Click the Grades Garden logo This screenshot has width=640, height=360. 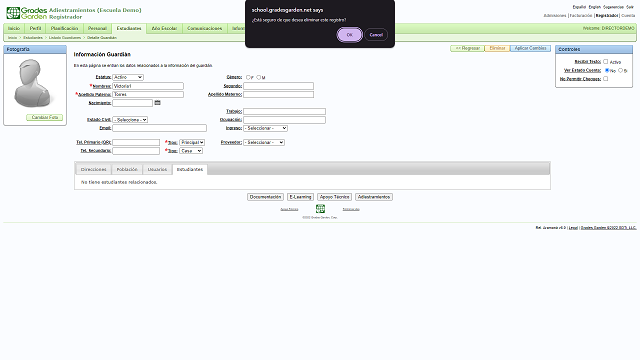[27, 13]
